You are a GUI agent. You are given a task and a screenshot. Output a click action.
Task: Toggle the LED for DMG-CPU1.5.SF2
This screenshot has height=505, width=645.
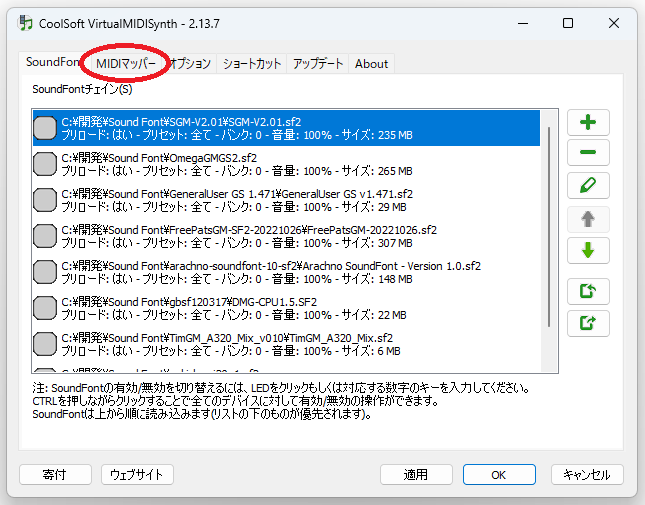[x=45, y=308]
